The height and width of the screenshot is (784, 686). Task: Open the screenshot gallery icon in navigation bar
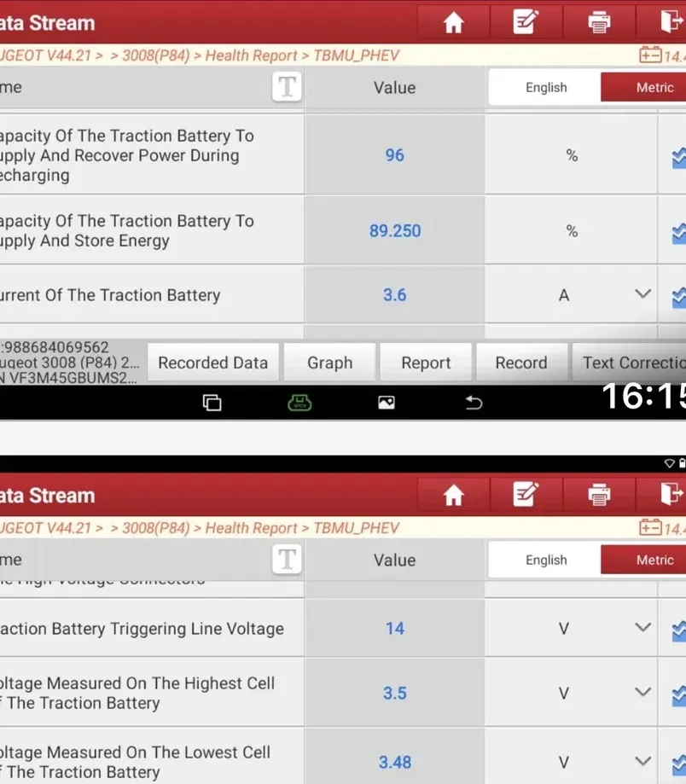pyautogui.click(x=386, y=403)
